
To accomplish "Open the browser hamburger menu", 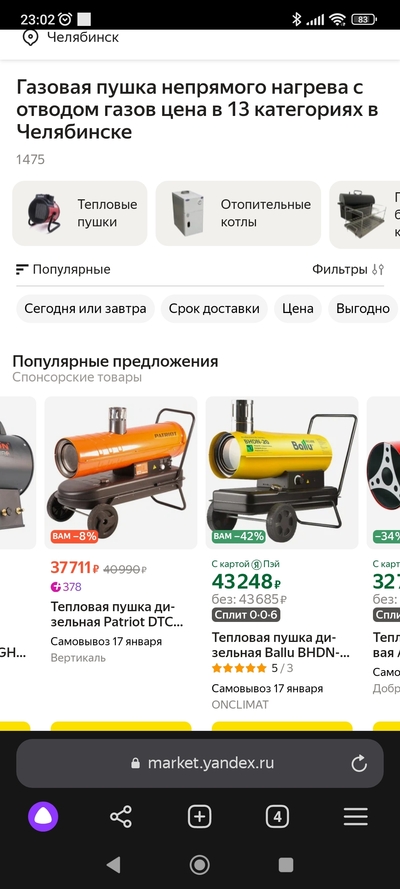I will 356,816.
